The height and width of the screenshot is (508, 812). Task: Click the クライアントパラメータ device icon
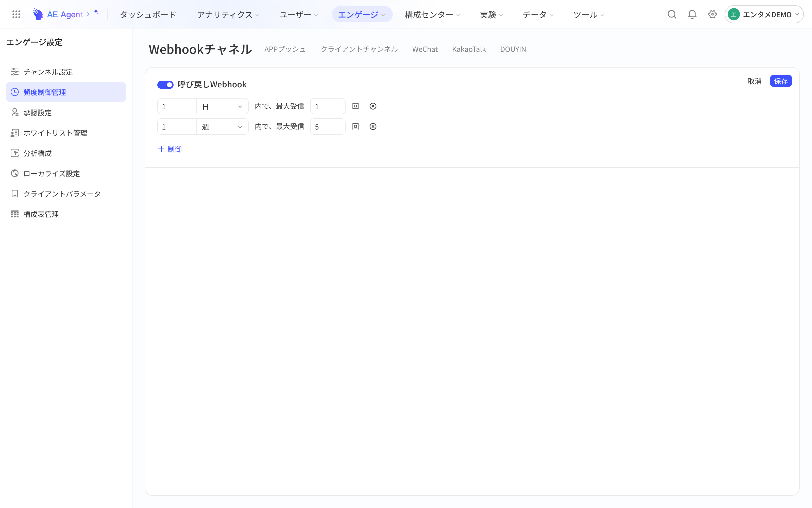pyautogui.click(x=15, y=194)
